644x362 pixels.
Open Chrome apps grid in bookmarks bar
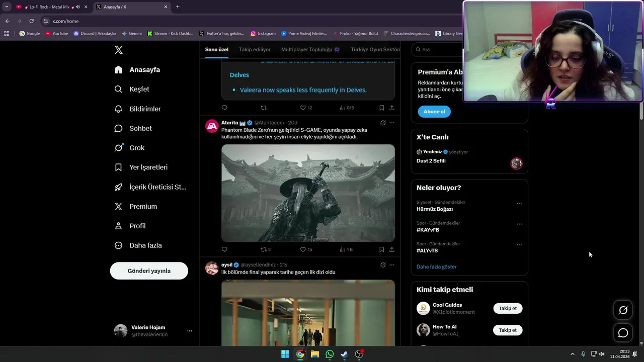point(7,34)
